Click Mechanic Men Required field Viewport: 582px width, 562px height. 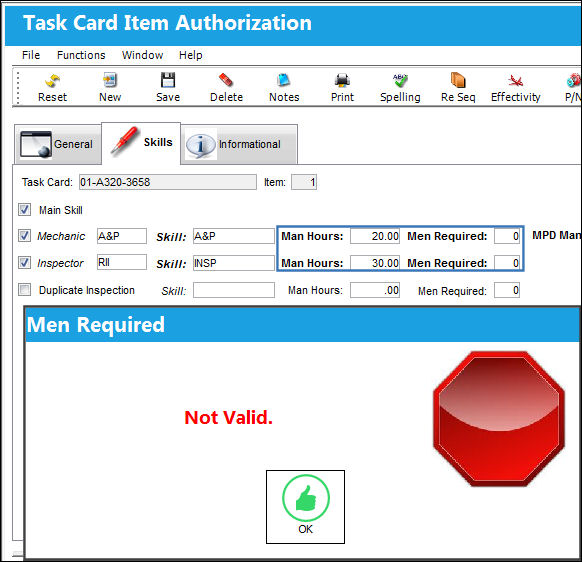507,236
